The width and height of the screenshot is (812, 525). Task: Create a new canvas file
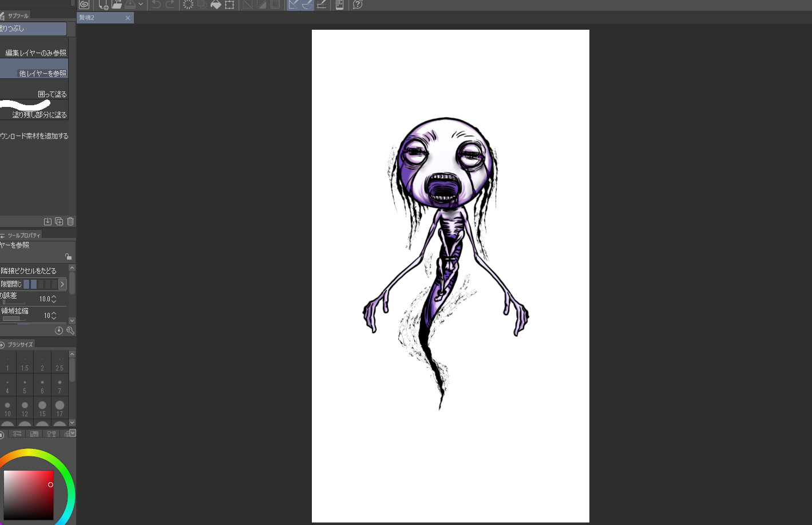coord(103,5)
